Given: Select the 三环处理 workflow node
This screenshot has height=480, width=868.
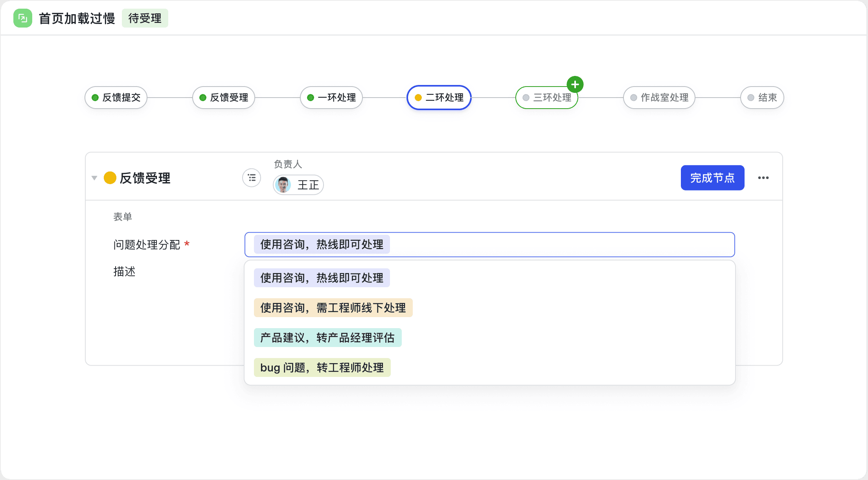Looking at the screenshot, I should tap(547, 98).
